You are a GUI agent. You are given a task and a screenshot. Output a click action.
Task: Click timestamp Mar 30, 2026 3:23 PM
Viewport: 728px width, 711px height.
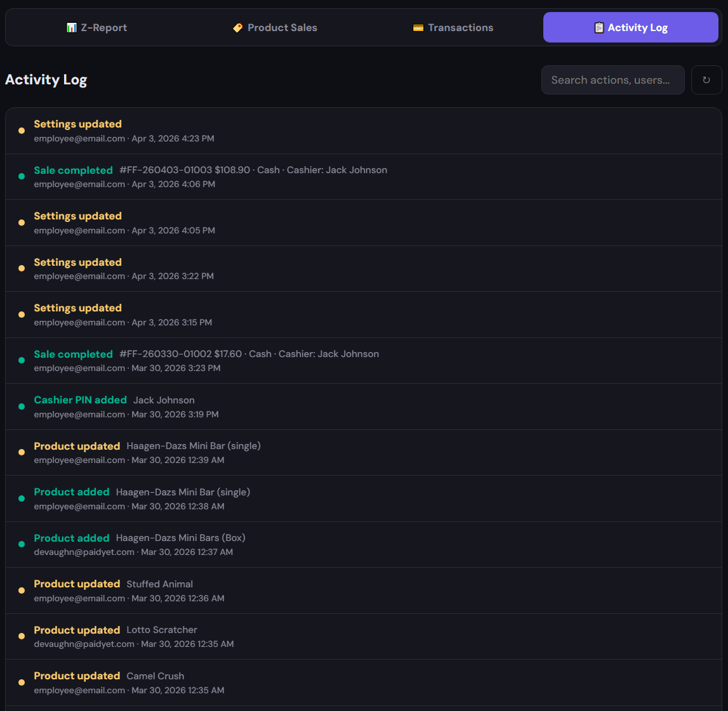pyautogui.click(x=176, y=368)
